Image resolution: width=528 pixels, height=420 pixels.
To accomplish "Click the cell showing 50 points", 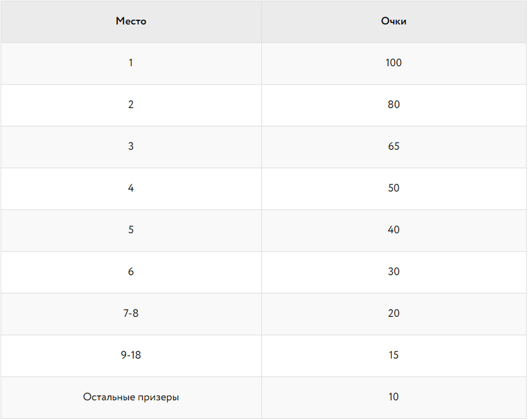I will (x=394, y=188).
